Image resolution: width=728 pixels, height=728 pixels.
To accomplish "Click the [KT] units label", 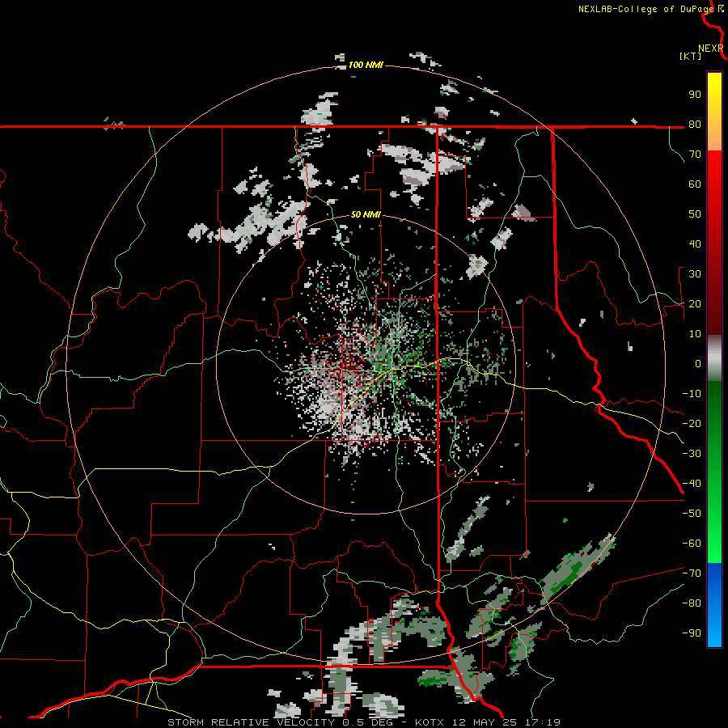I will 691,56.
